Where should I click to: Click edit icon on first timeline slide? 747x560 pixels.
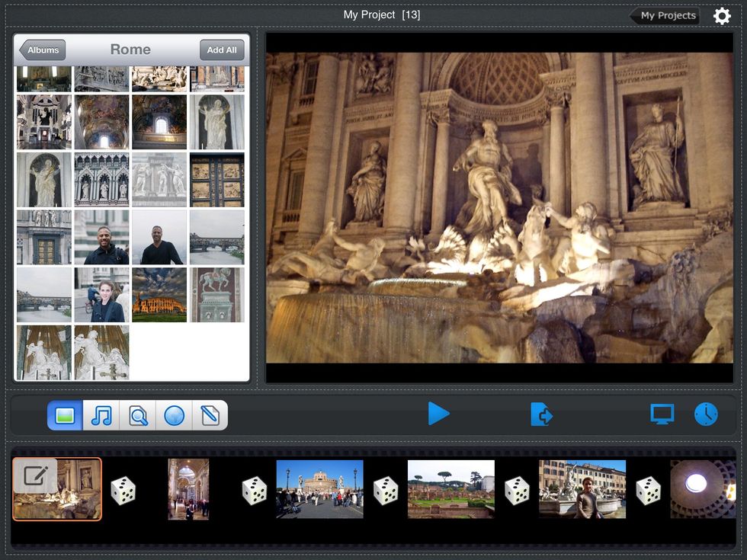click(x=35, y=477)
